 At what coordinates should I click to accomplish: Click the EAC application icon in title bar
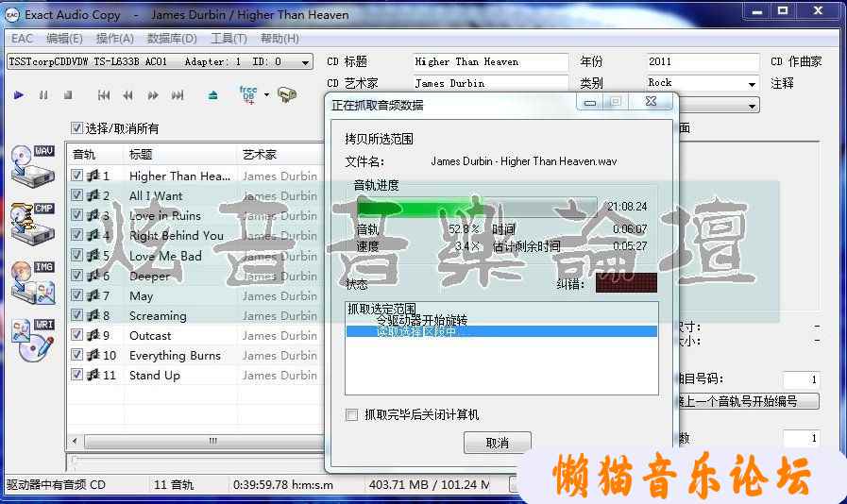point(12,15)
